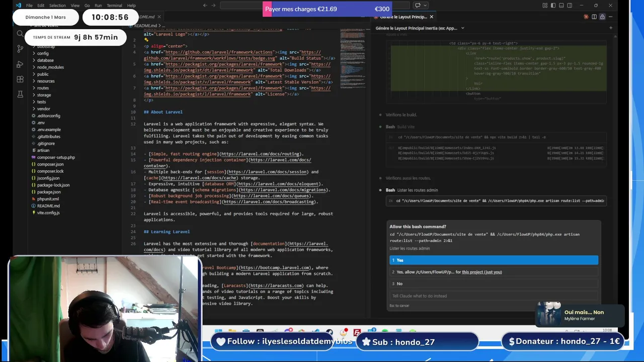Open dropdown arrow next to Copilot chat icon
Viewport: 644px width, 362px height.
click(x=425, y=5)
